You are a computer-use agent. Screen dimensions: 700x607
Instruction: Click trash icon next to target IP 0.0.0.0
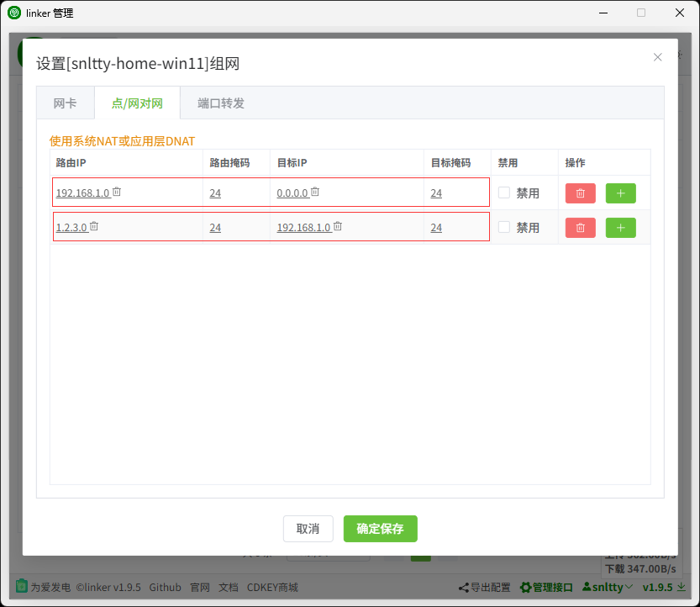tap(315, 192)
